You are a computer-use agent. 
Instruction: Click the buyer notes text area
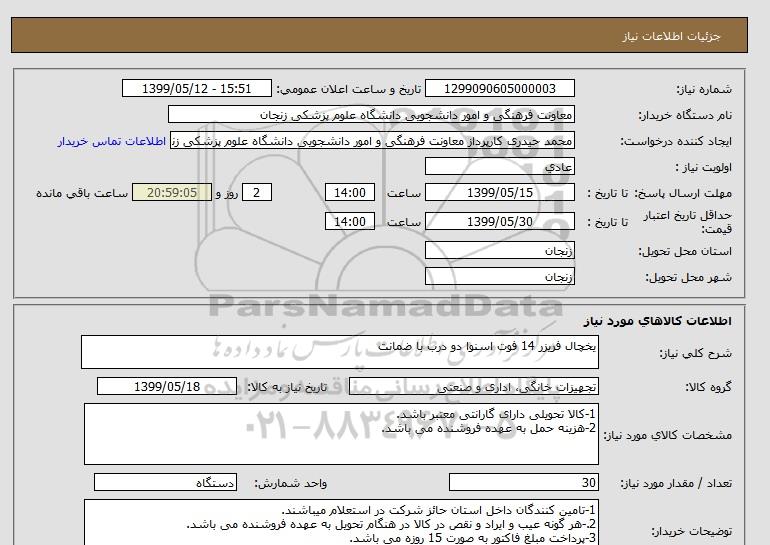pos(341,522)
